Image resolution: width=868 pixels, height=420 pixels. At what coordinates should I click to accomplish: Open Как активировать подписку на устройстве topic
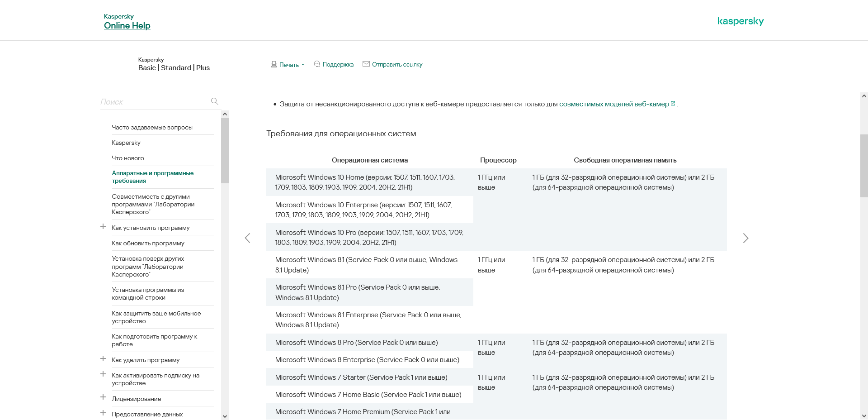[156, 379]
